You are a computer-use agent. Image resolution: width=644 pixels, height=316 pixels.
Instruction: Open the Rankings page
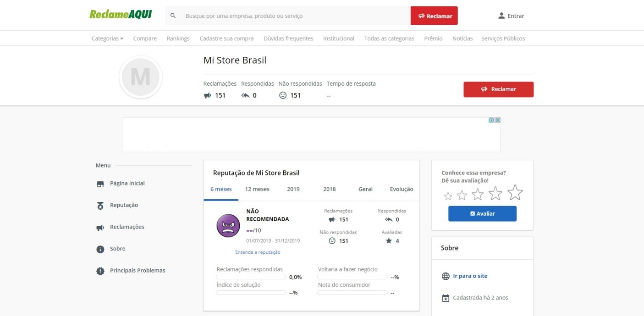coord(178,38)
